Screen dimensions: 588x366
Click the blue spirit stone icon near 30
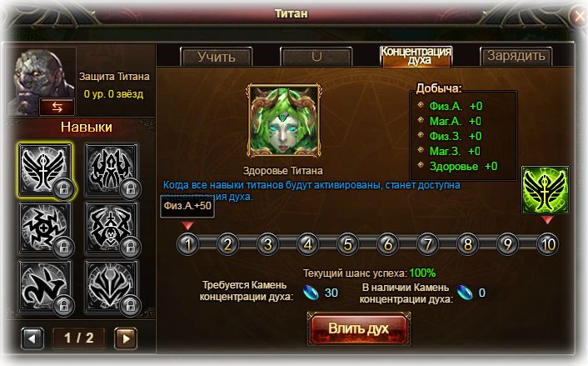(311, 293)
